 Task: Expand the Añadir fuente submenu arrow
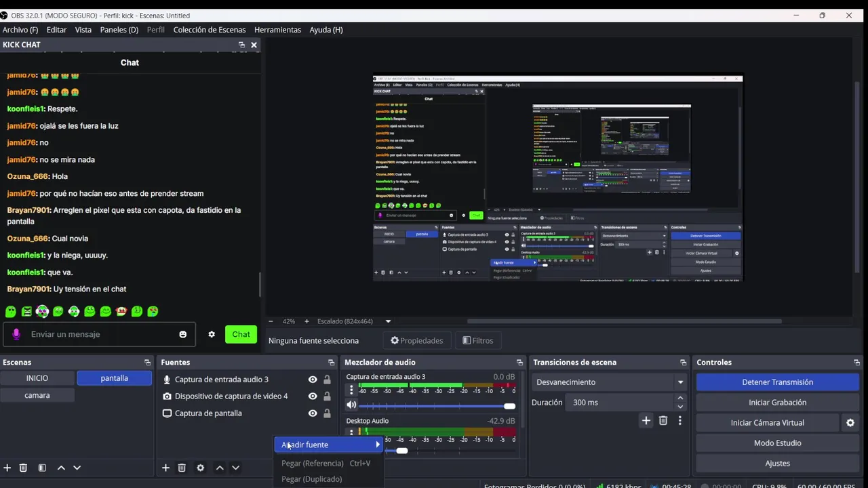(x=378, y=445)
